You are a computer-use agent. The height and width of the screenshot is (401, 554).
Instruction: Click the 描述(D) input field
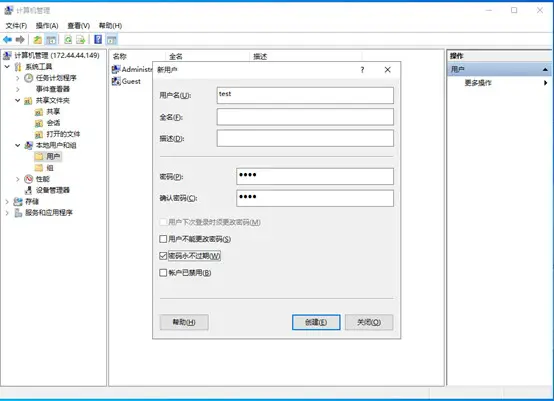click(x=305, y=138)
